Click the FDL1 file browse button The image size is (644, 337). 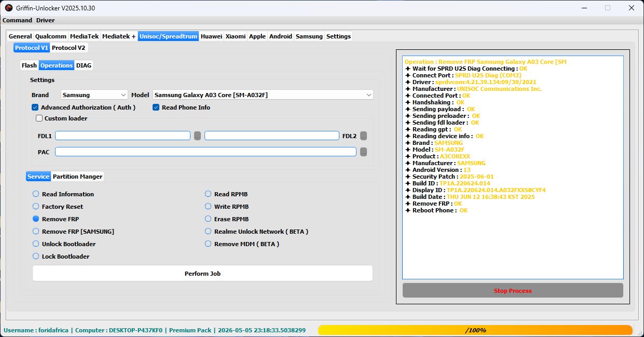click(x=198, y=136)
